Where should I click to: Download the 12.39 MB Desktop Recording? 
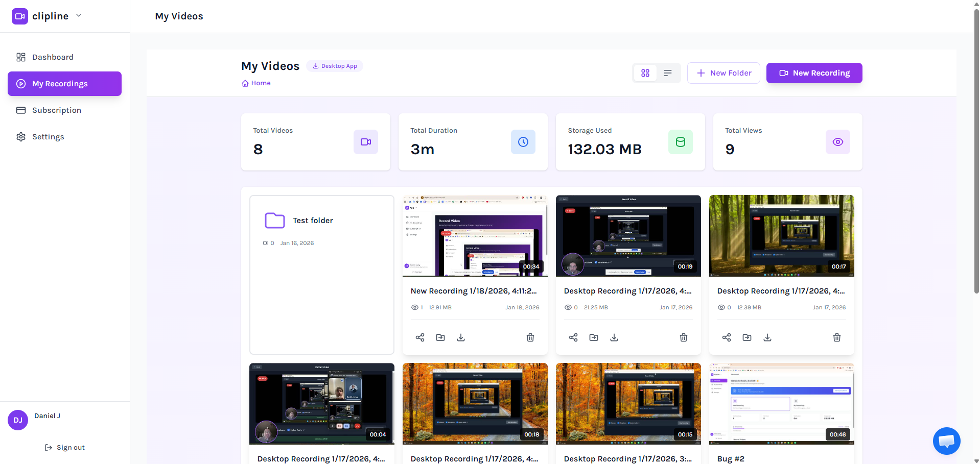click(x=767, y=337)
